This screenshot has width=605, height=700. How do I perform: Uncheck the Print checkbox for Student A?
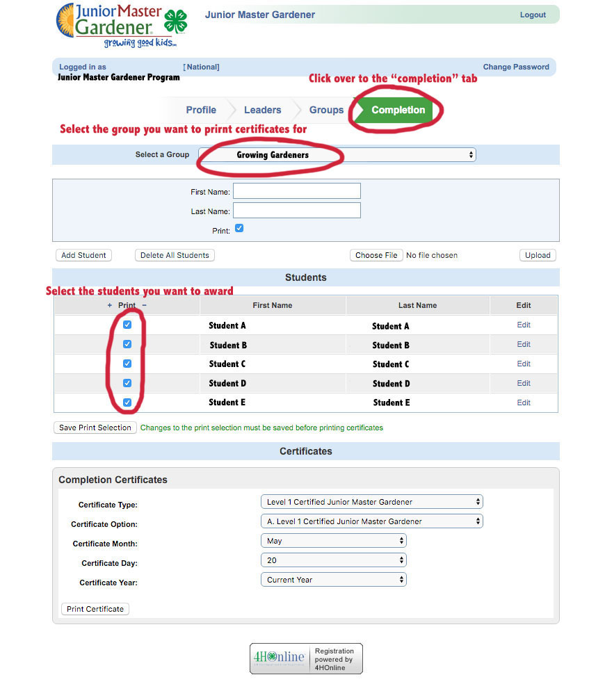coord(127,325)
